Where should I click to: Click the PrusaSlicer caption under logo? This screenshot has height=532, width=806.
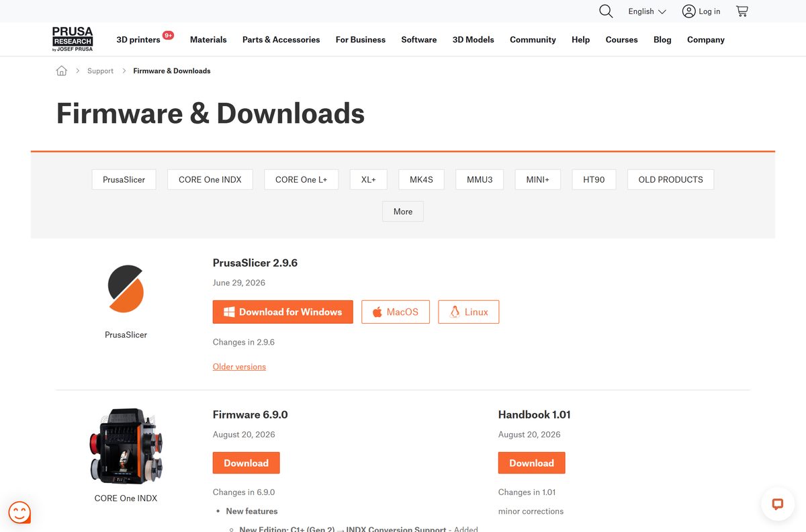coord(126,335)
